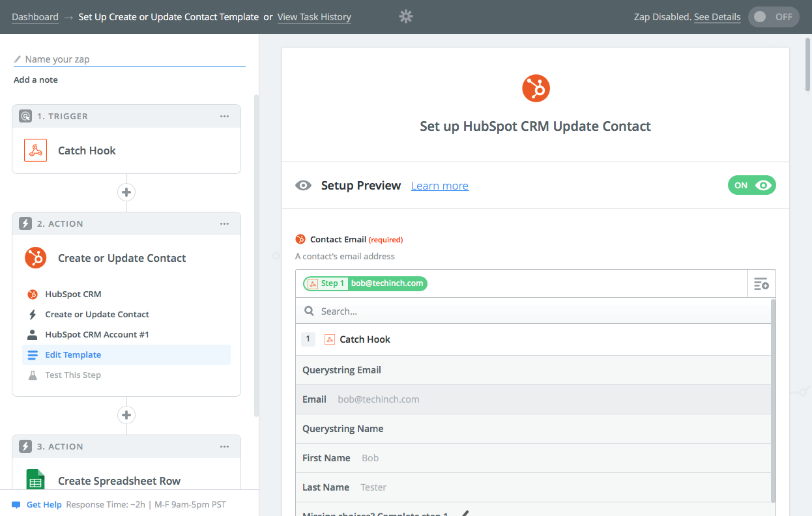The height and width of the screenshot is (516, 812).
Task: Click the pencil icon after Missing choices
Action: pyautogui.click(x=465, y=513)
